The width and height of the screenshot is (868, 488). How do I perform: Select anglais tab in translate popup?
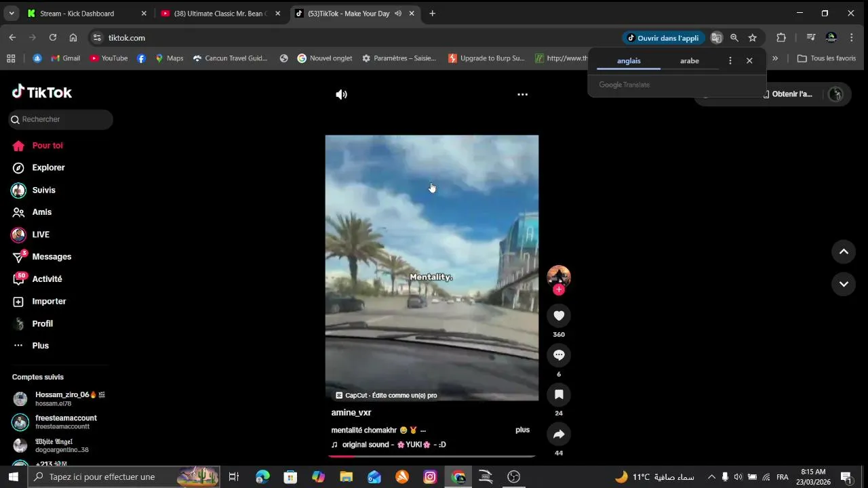click(x=629, y=61)
